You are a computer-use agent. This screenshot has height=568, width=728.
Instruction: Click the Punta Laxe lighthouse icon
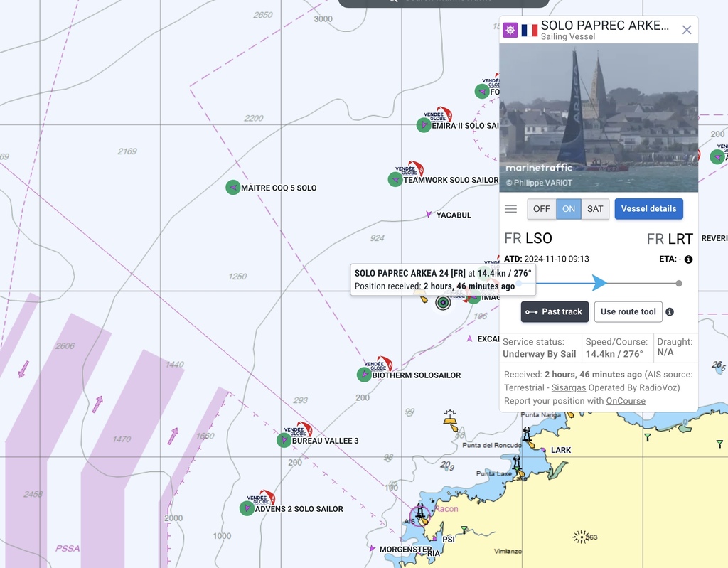(x=517, y=463)
